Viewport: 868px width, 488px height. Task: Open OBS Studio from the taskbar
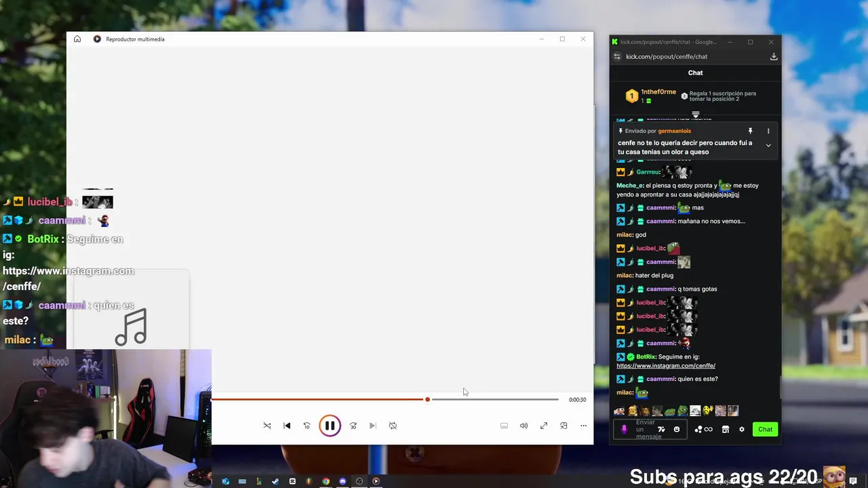pos(359,481)
